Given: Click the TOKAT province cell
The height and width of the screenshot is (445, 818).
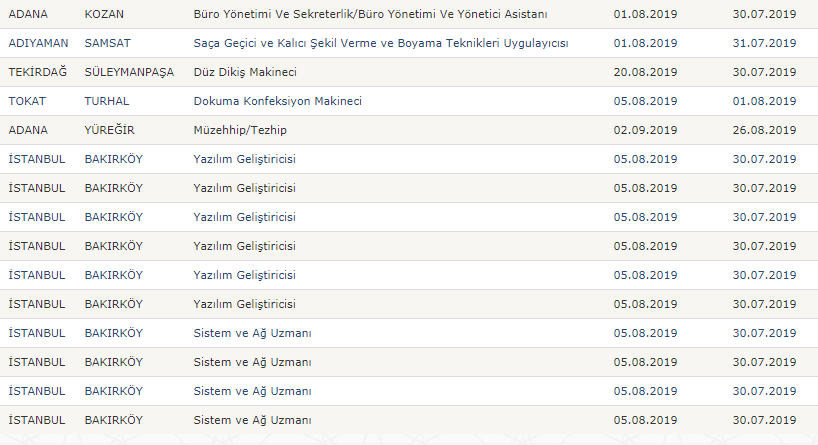Looking at the screenshot, I should tap(27, 101).
